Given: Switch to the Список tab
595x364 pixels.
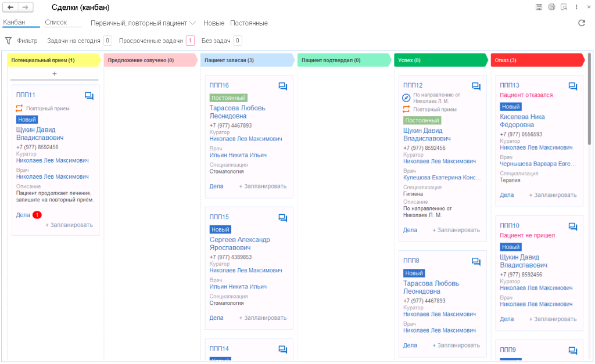Looking at the screenshot, I should pyautogui.click(x=56, y=23).
